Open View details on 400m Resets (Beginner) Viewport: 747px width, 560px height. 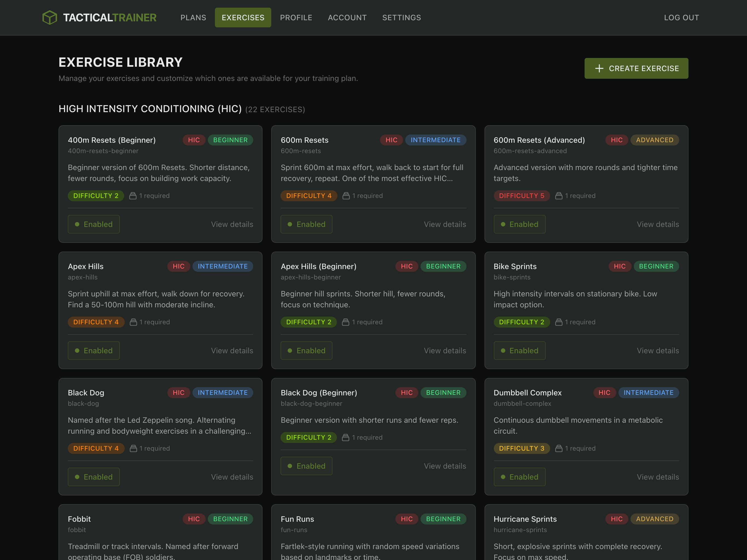pyautogui.click(x=232, y=224)
